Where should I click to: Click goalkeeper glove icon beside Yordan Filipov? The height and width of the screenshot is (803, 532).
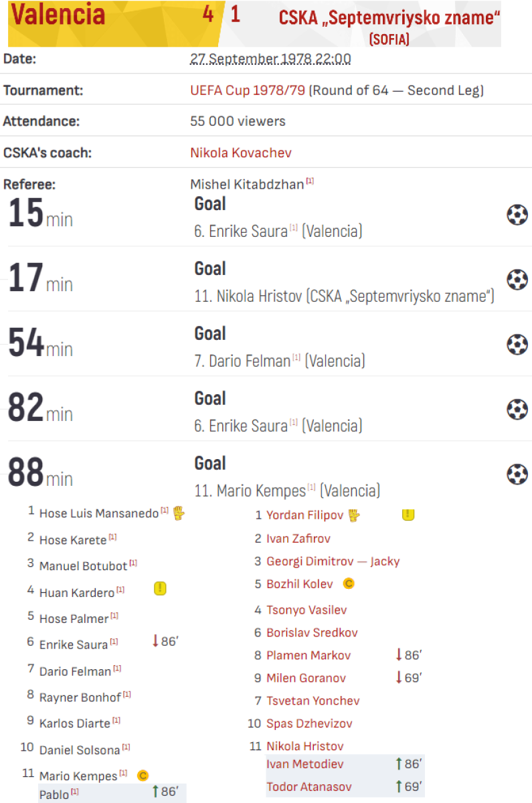[x=353, y=515]
